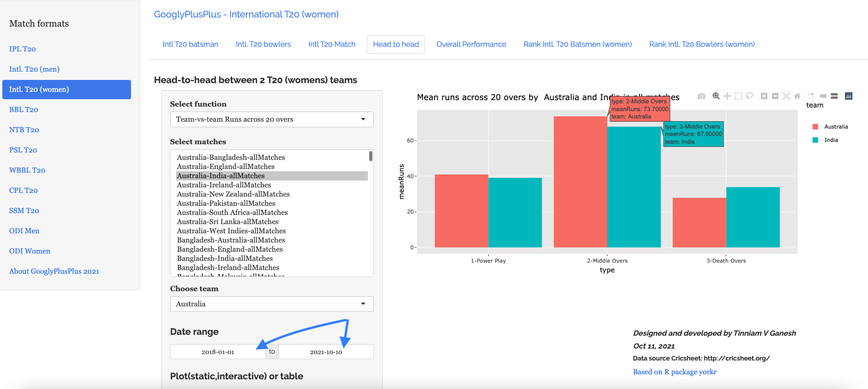
Task: Download plot as PNG with camera icon
Action: point(701,96)
